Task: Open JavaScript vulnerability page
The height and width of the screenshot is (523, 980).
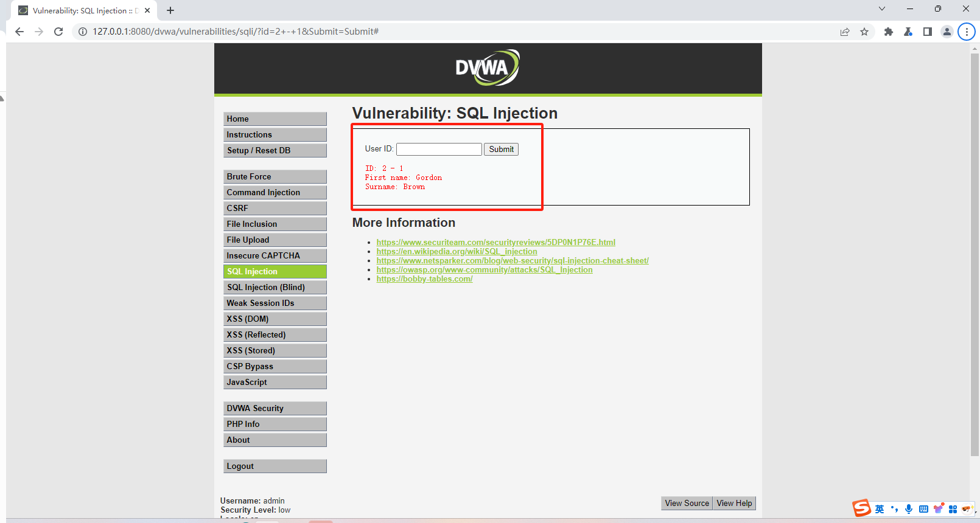Action: click(x=275, y=382)
